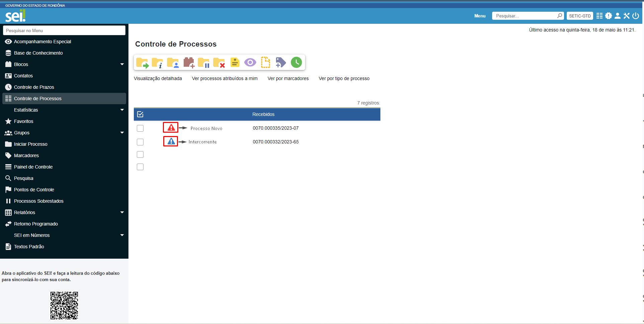Viewport: 644px width, 324px height.
Task: Expand the Relatórios submenu arrow
Action: [122, 212]
